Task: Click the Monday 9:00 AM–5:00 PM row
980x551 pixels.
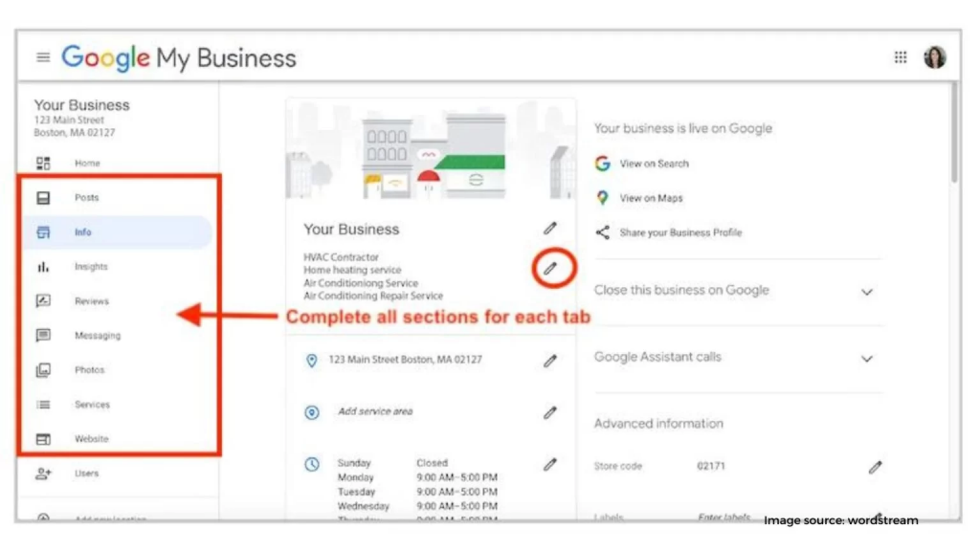Action: coord(417,477)
